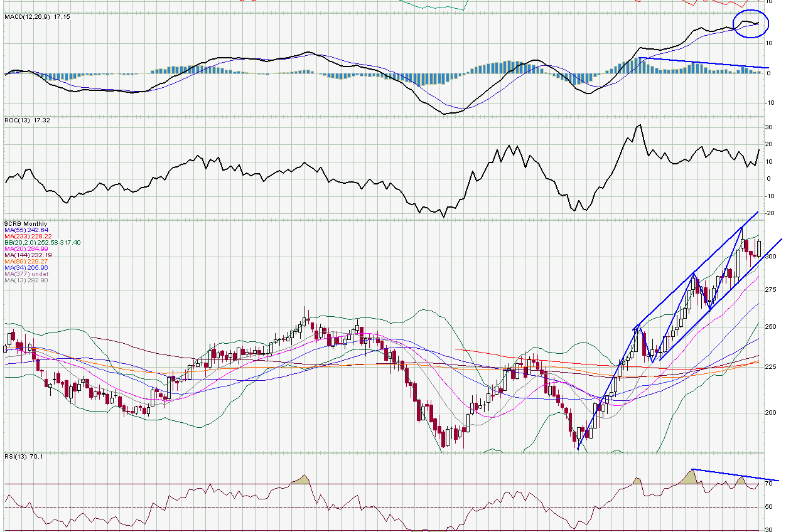786x532 pixels.
Task: Click the 70 level on RSI axis
Action: (768, 484)
